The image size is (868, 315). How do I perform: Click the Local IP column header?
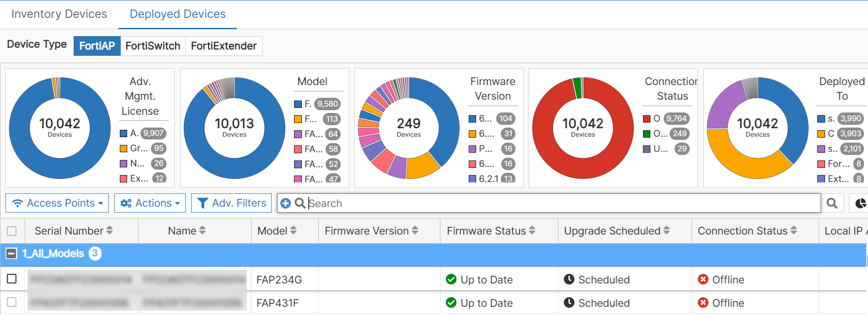click(845, 231)
